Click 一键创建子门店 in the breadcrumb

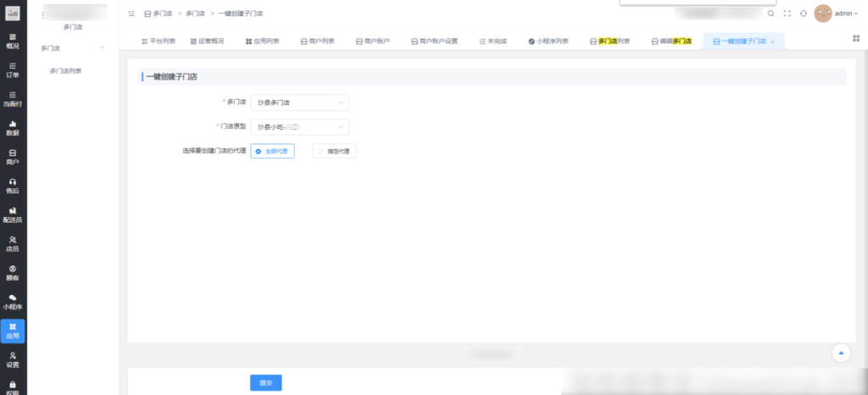point(240,14)
